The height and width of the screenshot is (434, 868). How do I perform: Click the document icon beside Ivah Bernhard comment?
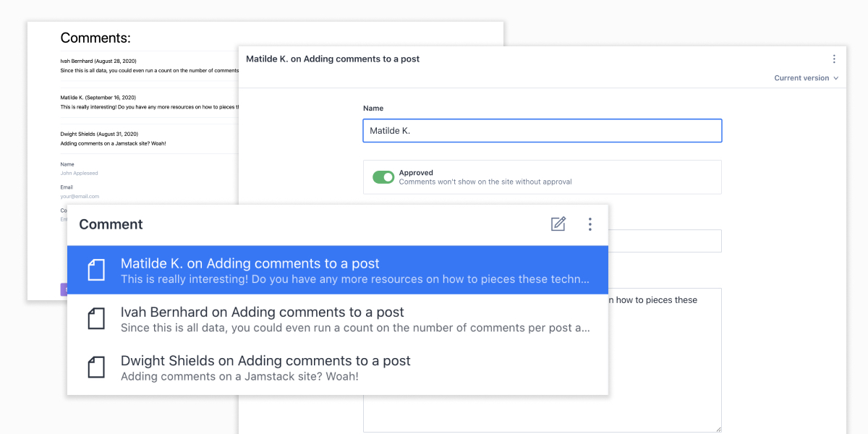coord(96,319)
